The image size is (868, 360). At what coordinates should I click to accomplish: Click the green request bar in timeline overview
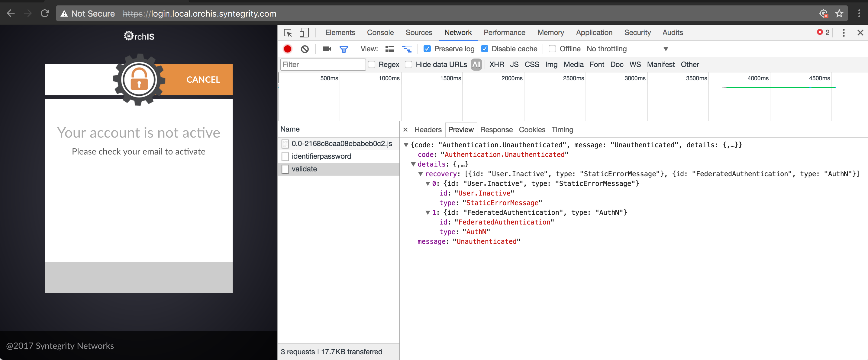click(x=779, y=88)
